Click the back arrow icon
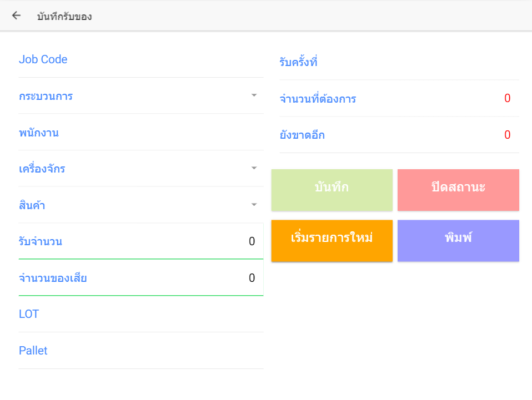 [x=16, y=16]
